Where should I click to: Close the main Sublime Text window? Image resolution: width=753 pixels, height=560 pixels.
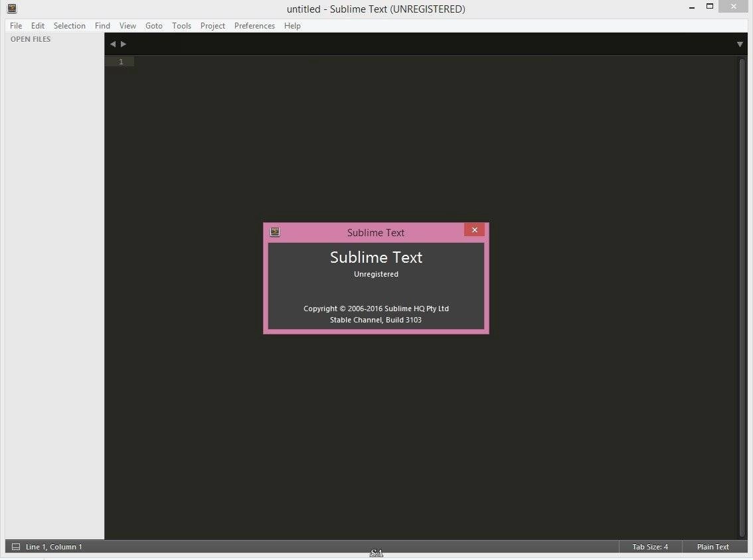point(733,6)
